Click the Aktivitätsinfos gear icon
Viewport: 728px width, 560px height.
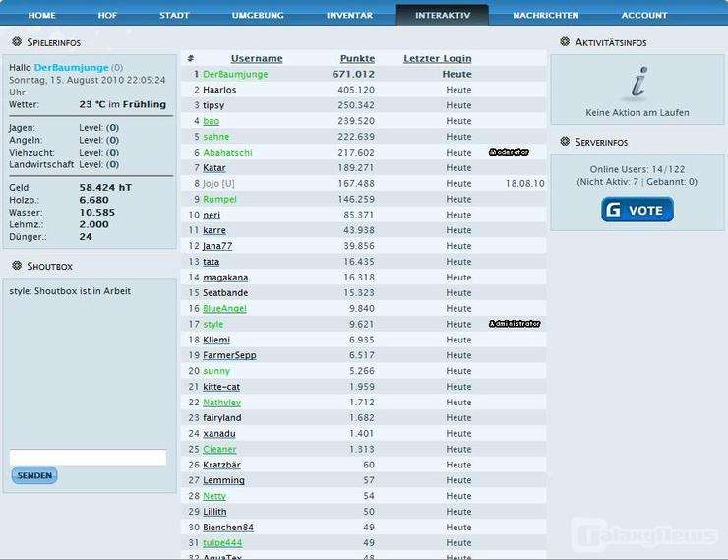click(x=565, y=41)
